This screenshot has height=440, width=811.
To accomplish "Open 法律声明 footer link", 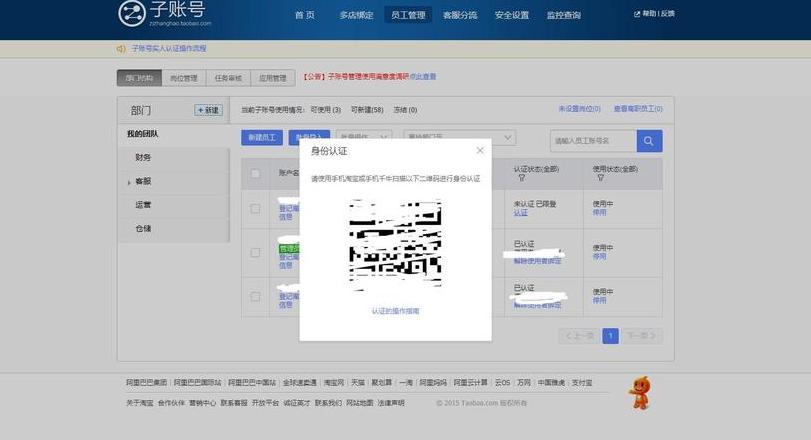I will (x=391, y=403).
